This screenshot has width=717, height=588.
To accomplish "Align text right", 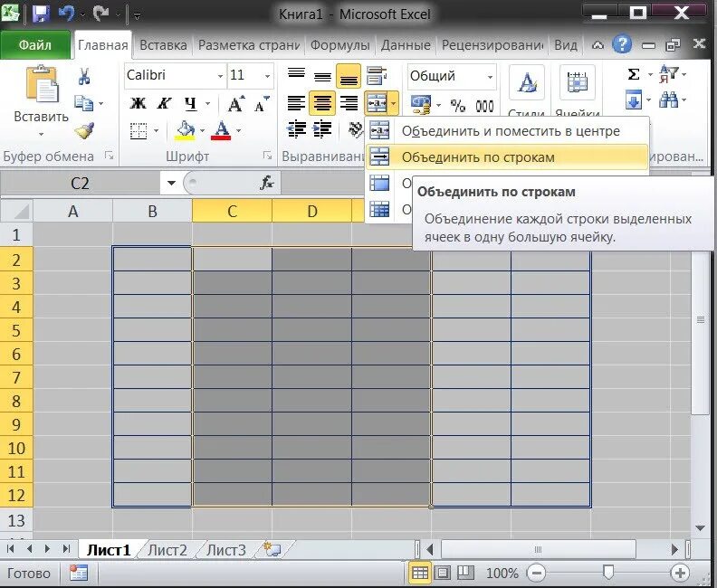I will tap(349, 103).
